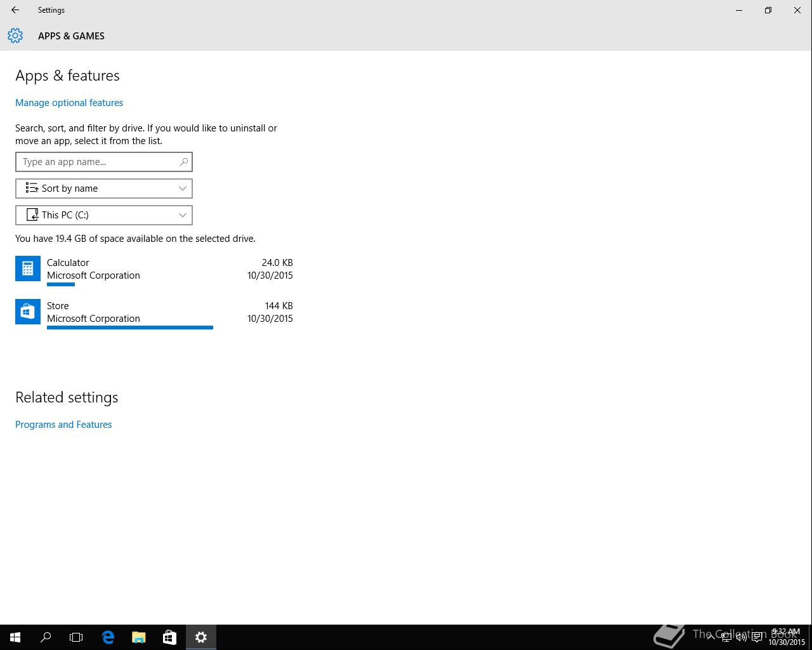The height and width of the screenshot is (650, 812).
Task: Click the Settings gear icon beside APPS & GAMES
Action: [15, 36]
